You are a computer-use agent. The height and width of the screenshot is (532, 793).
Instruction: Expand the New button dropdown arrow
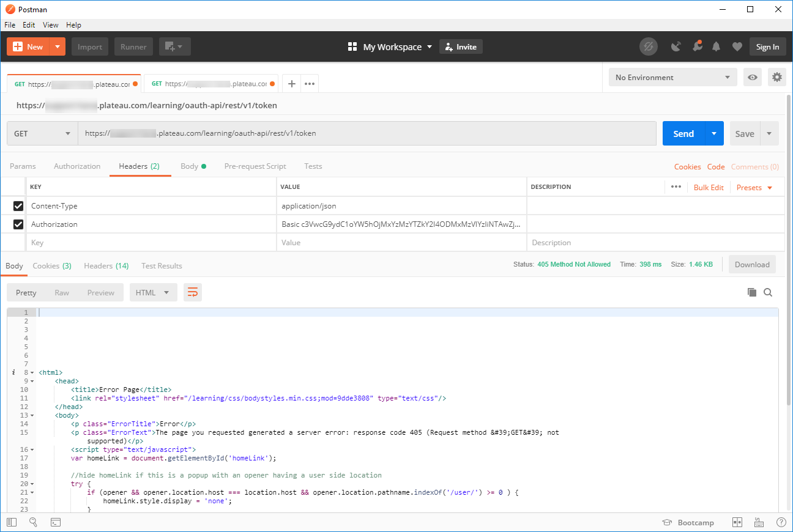57,46
